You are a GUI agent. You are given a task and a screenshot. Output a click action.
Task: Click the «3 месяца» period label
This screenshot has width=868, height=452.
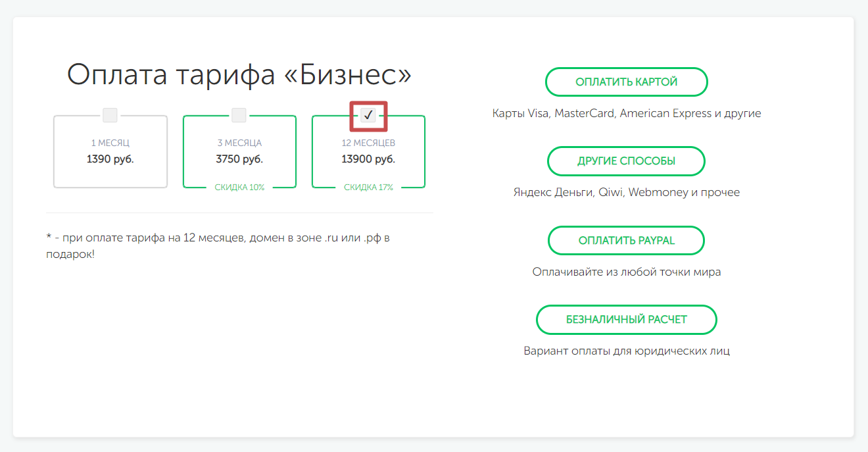coord(239,143)
